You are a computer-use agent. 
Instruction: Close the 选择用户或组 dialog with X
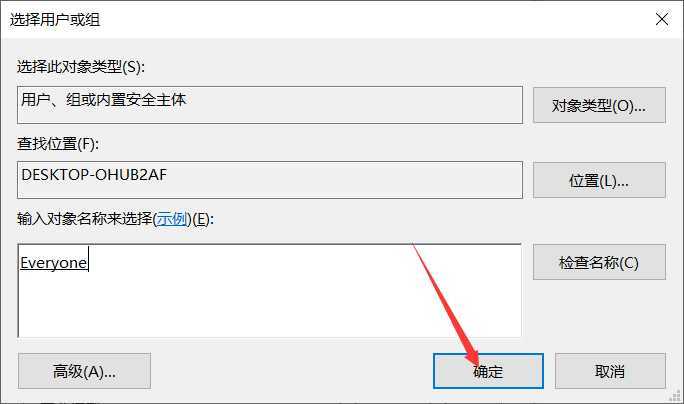tap(662, 19)
